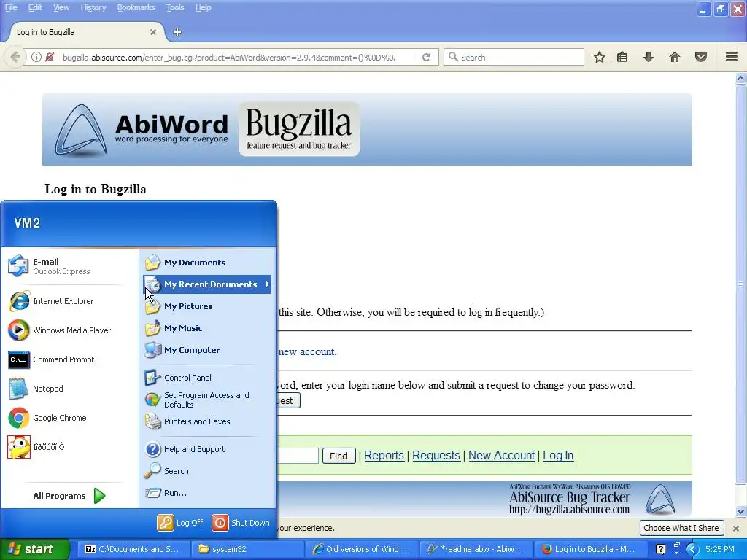Show bookmarks list icon in toolbar
The width and height of the screenshot is (747, 560).
click(x=622, y=57)
